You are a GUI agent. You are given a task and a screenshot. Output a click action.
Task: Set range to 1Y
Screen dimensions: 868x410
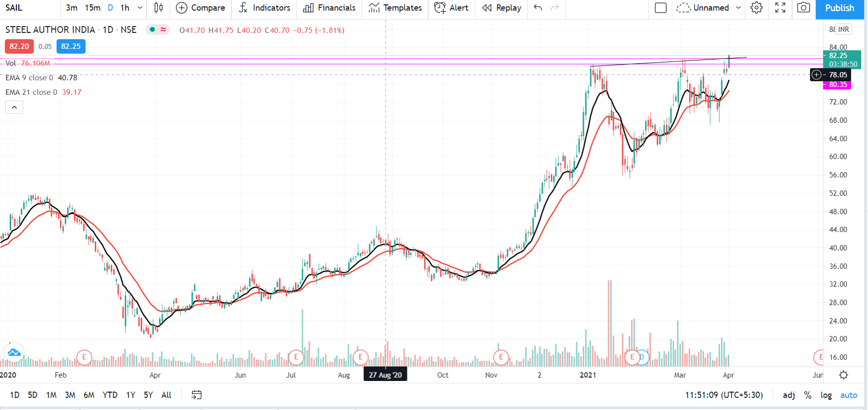click(130, 395)
